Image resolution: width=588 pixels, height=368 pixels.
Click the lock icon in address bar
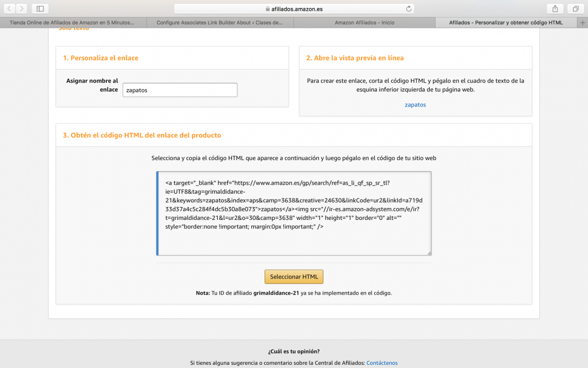268,9
